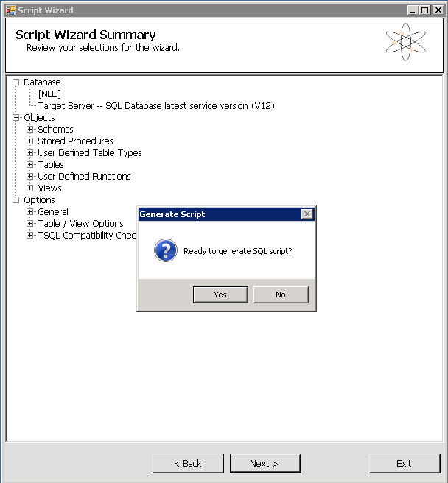
Task: Select the [NLE] database item
Action: pos(49,94)
